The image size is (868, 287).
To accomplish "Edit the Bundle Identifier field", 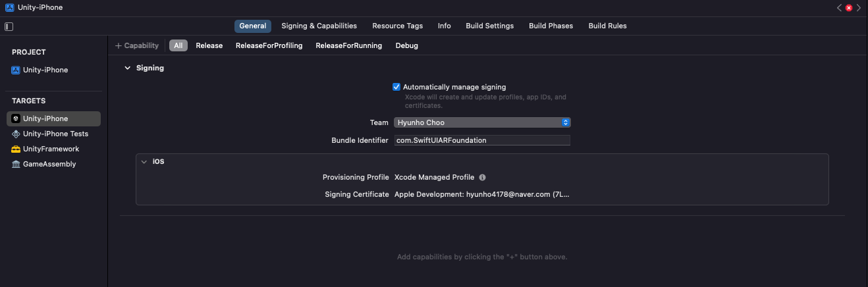I will pyautogui.click(x=482, y=140).
